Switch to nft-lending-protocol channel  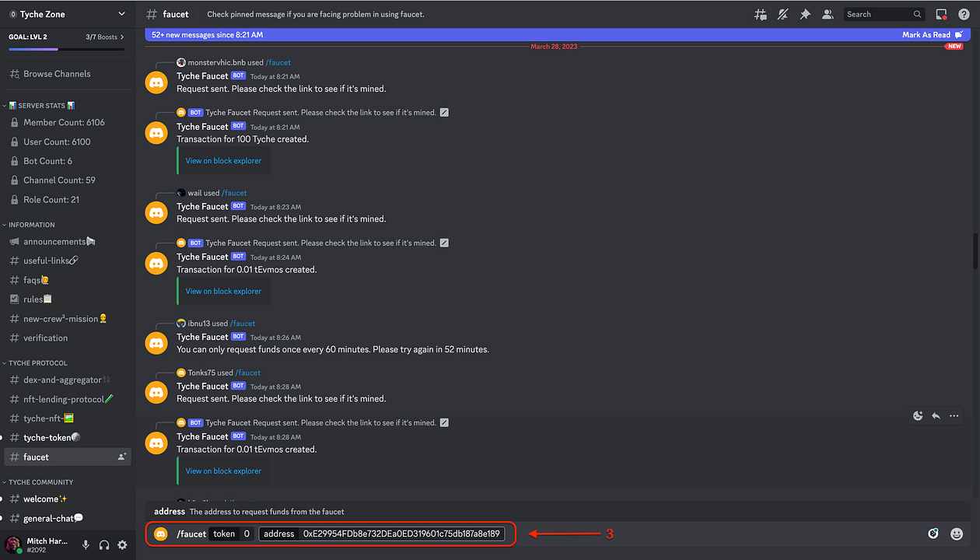[68, 400]
